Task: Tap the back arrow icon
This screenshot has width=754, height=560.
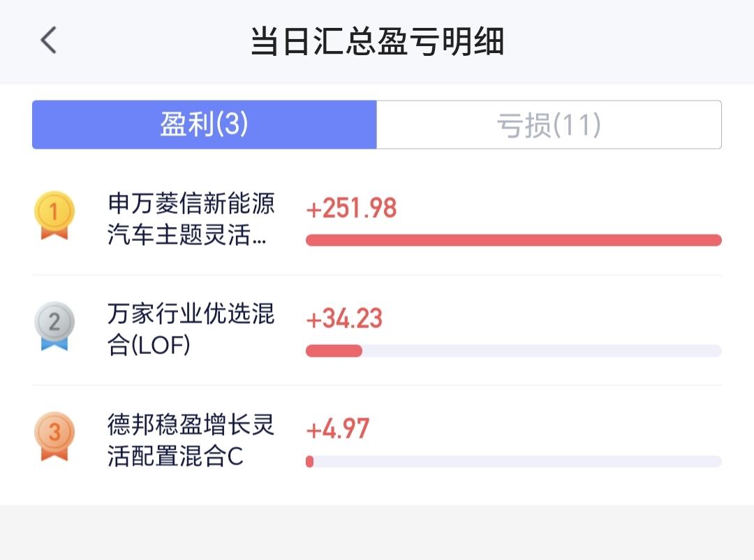Action: point(48,40)
